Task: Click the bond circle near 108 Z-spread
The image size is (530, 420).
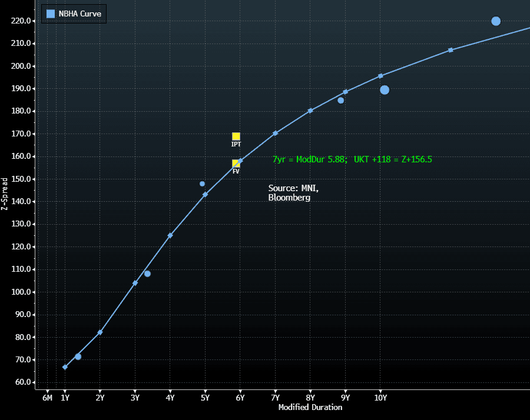Action: (147, 274)
